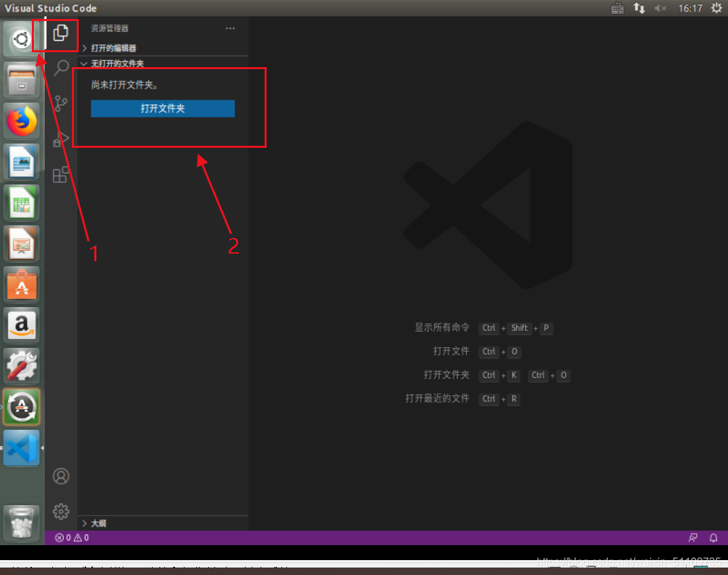Launch LibreOffice Calc from the dock

coord(21,202)
